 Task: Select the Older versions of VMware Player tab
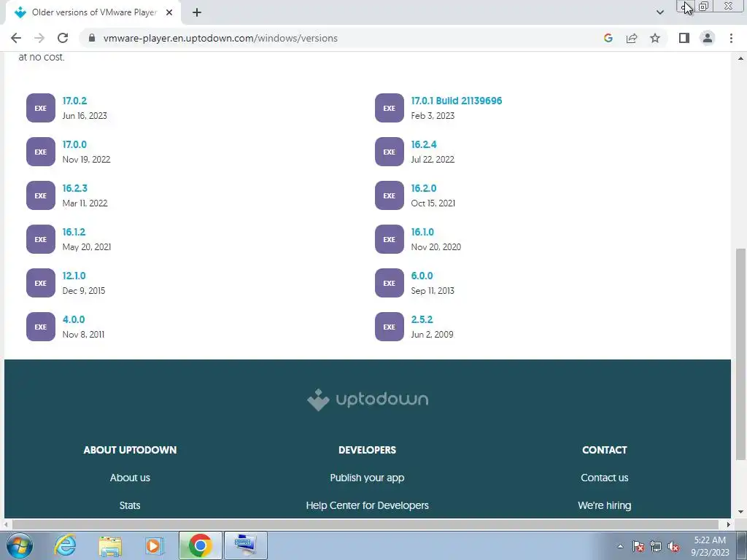[93, 12]
